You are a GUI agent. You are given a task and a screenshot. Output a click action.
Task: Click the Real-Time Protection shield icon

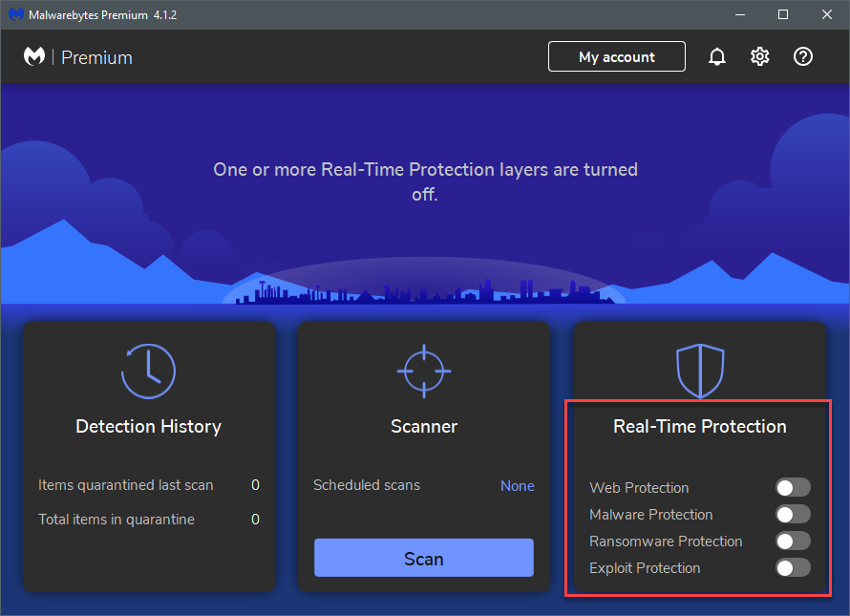[x=700, y=372]
